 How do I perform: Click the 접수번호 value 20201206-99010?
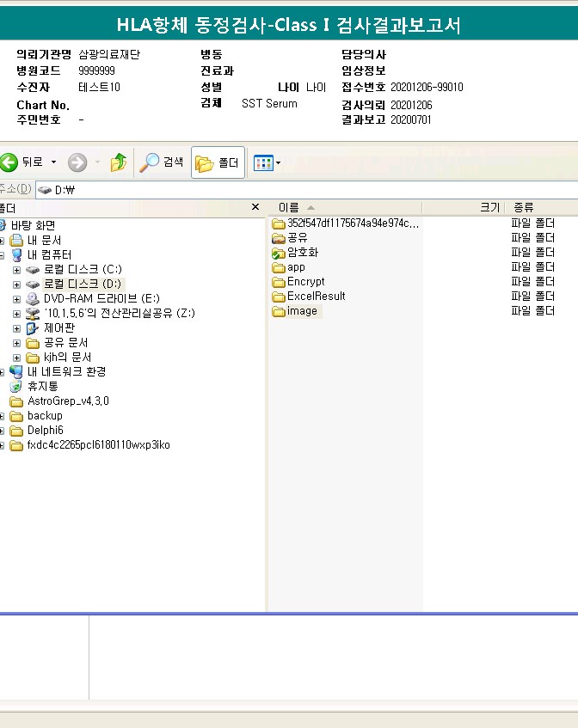427,88
